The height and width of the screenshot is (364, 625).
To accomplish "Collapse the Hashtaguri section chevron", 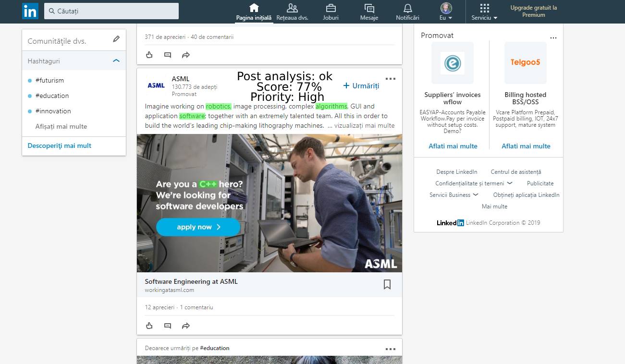I will [116, 61].
